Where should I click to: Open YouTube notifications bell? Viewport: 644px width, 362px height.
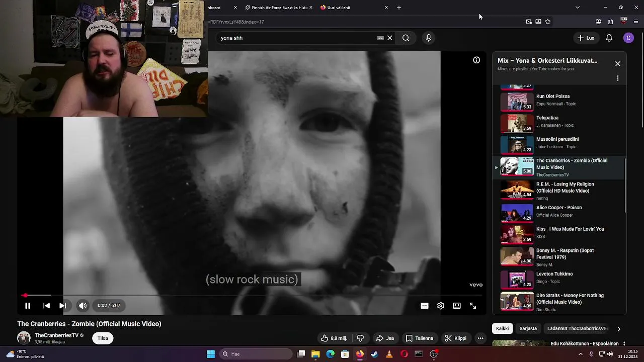pos(609,38)
